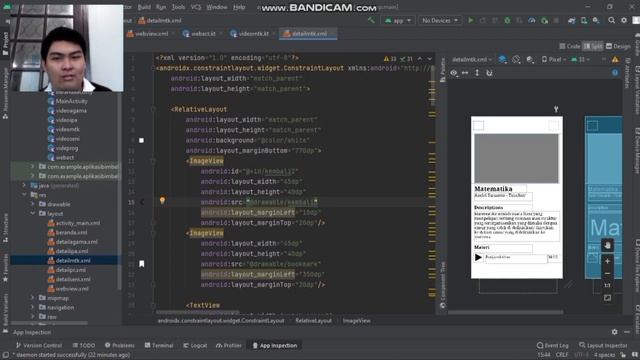Click the lightbulb intention icon in gutter
Image resolution: width=640 pixels, height=360 pixels.
162,200
